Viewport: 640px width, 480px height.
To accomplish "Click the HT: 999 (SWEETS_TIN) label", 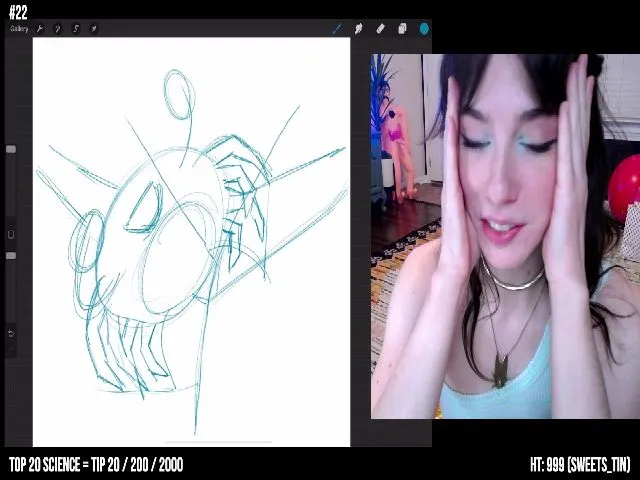I will pyautogui.click(x=580, y=465).
